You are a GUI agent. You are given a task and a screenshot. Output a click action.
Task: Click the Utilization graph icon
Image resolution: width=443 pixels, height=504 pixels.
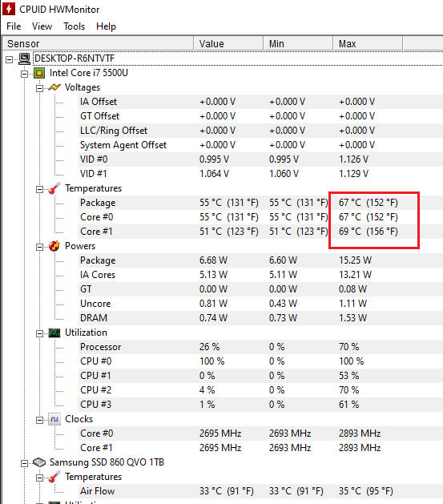point(54,333)
